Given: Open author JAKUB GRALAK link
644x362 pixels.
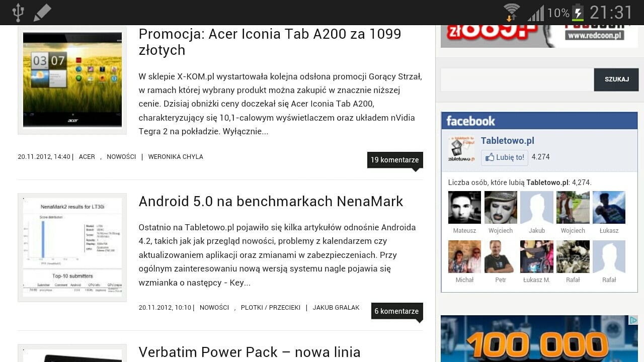Looking at the screenshot, I should [336, 308].
